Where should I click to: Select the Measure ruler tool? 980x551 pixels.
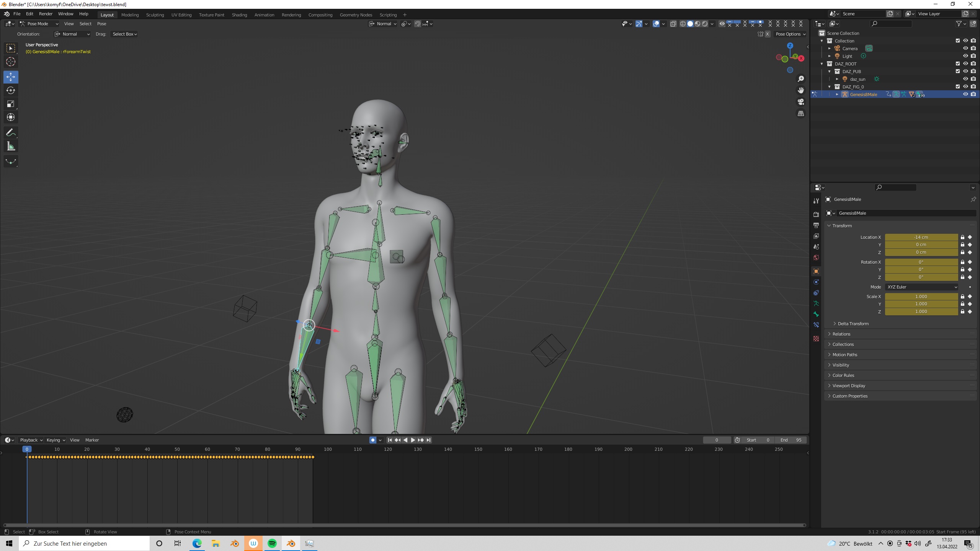[x=11, y=146]
